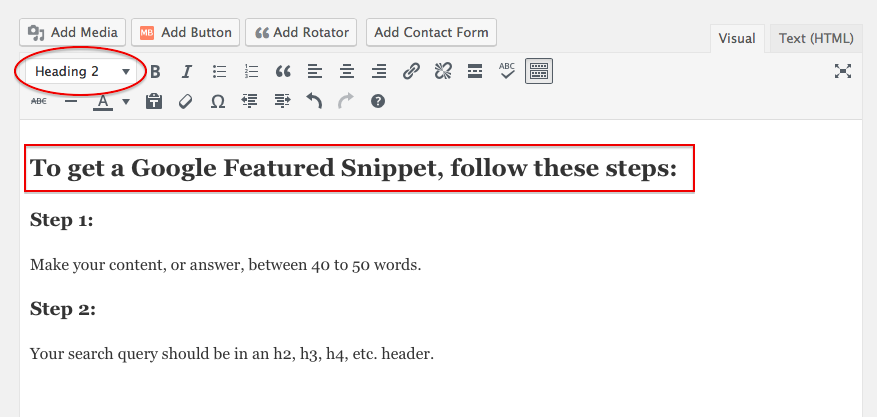Apply strikethrough formatting
Viewport: 877px width, 417px height.
39,101
